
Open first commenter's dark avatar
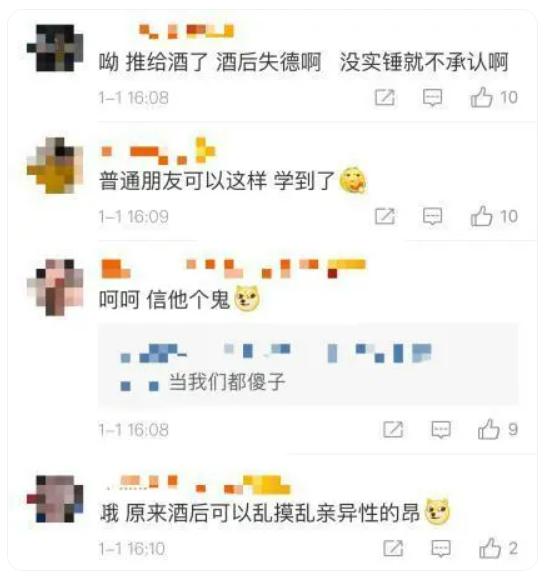tap(55, 48)
